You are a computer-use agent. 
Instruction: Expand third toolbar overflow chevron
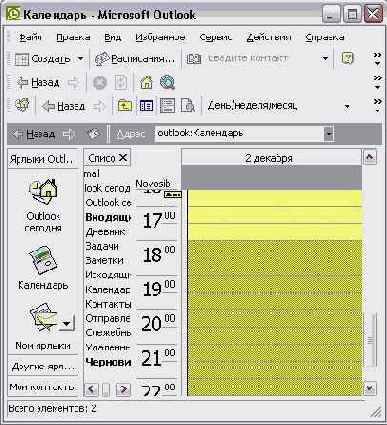click(377, 105)
